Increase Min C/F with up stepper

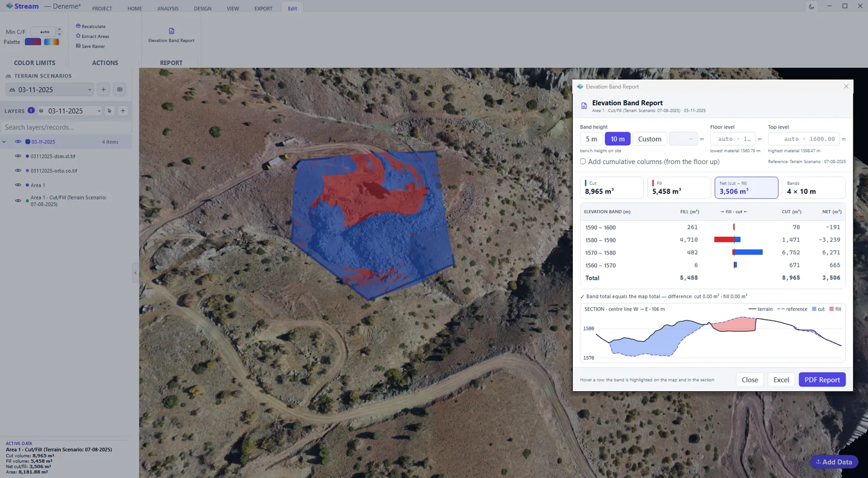(59, 29)
